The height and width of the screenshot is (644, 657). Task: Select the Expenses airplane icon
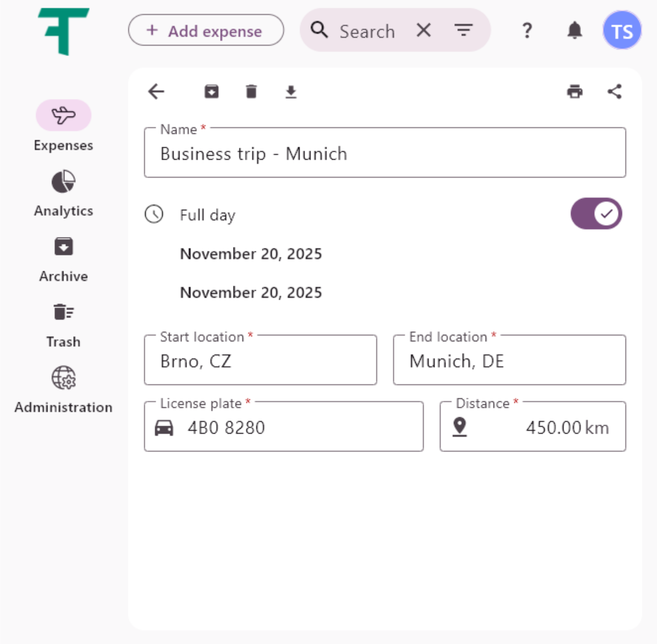click(x=64, y=115)
